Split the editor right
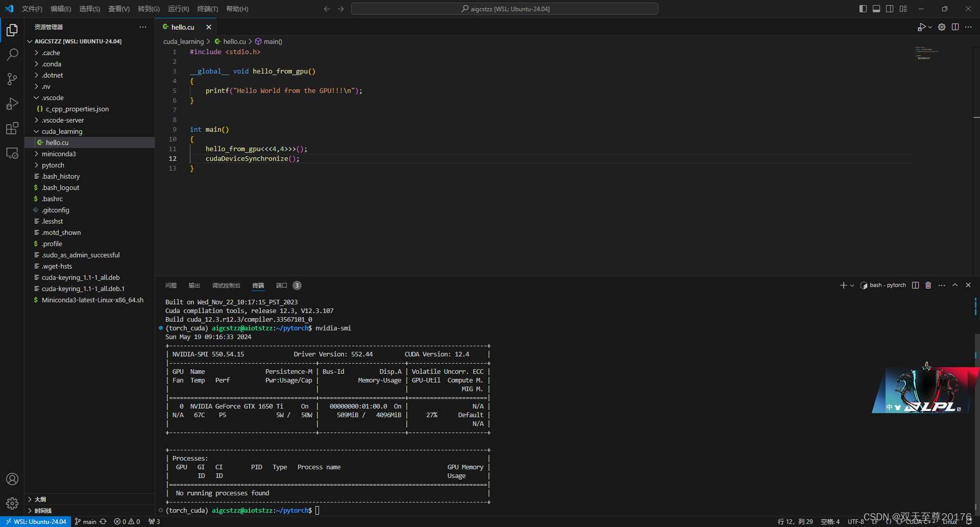This screenshot has width=980, height=527. (955, 27)
